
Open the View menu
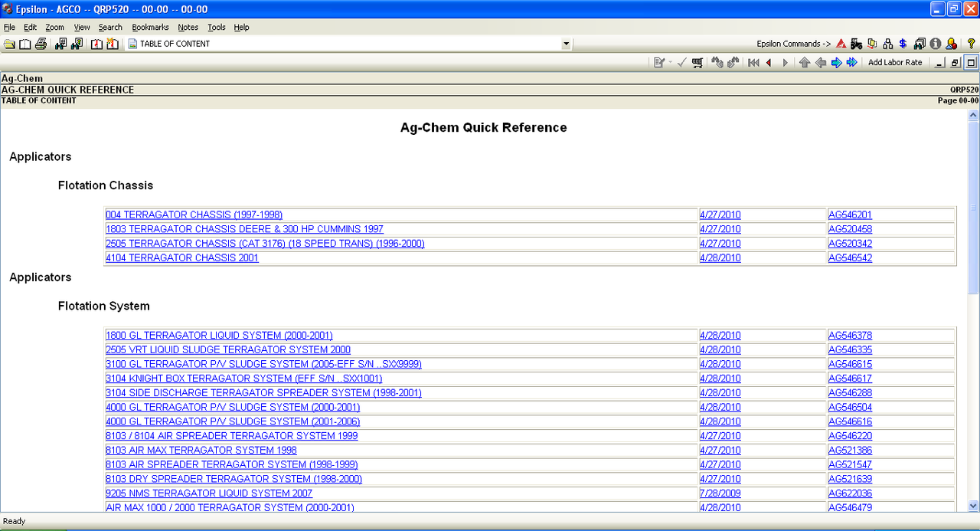click(x=82, y=27)
